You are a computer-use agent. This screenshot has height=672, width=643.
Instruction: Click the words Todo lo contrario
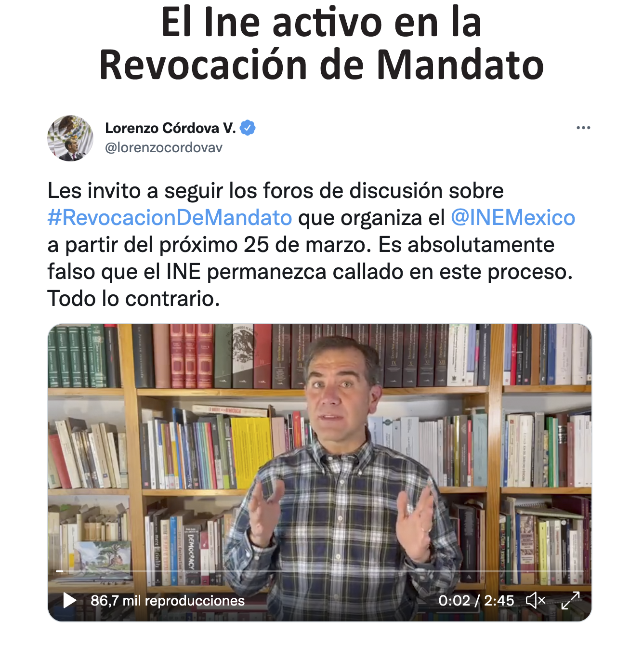pyautogui.click(x=133, y=299)
